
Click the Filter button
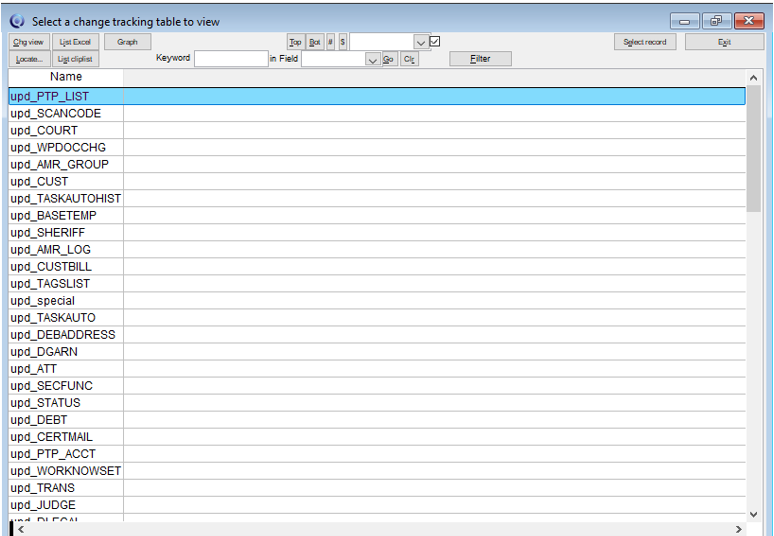[x=480, y=59]
